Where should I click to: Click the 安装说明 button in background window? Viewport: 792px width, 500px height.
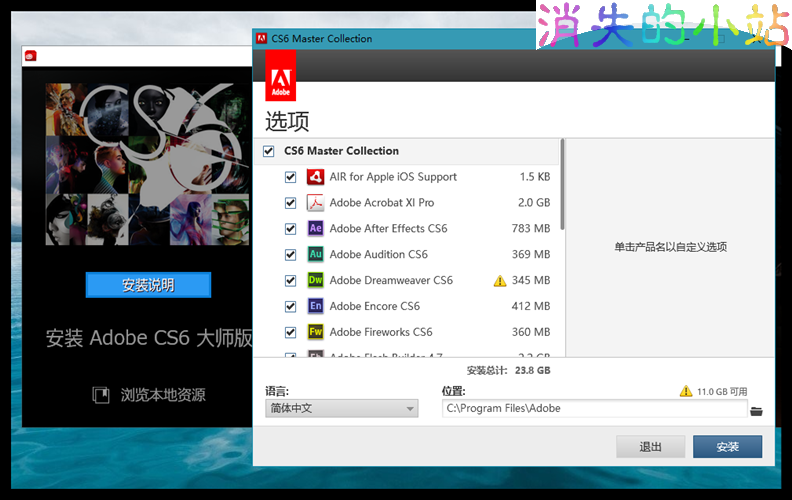click(148, 285)
